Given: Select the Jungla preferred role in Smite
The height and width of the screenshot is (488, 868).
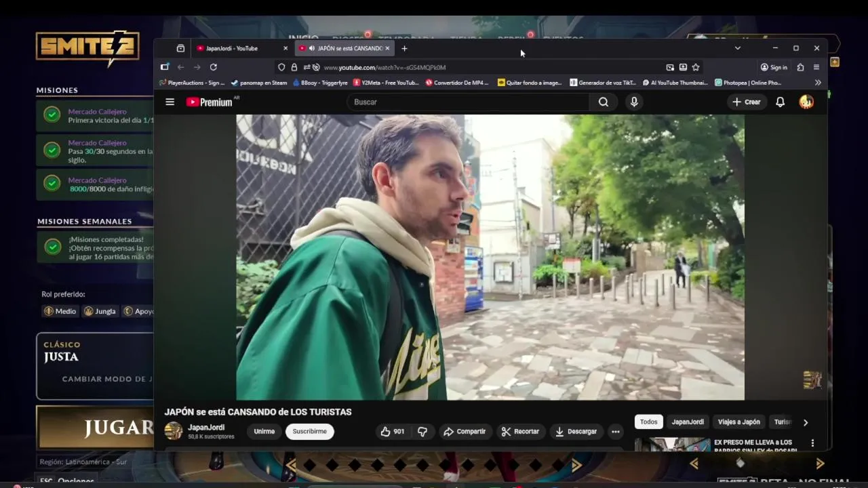Looking at the screenshot, I should pos(100,311).
